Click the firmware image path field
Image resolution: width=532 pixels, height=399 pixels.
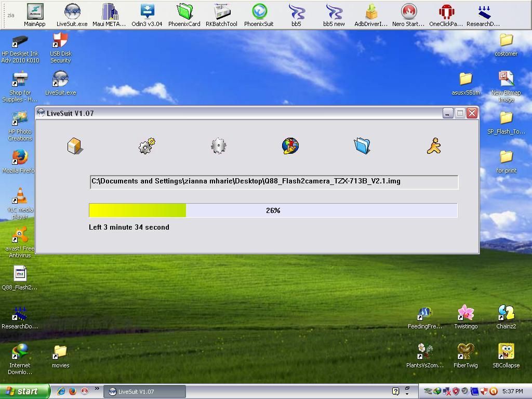[x=273, y=181]
